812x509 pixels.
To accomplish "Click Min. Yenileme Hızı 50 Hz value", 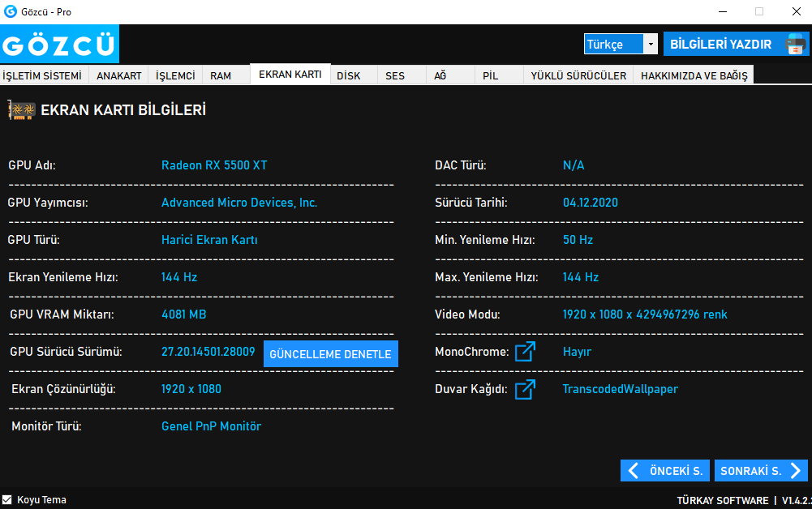I will click(578, 239).
